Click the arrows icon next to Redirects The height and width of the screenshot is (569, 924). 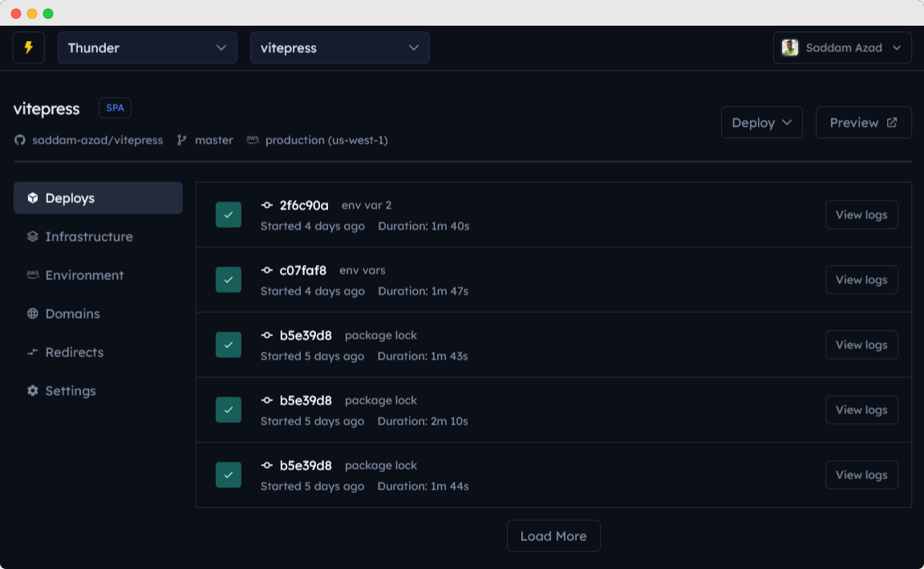point(32,352)
